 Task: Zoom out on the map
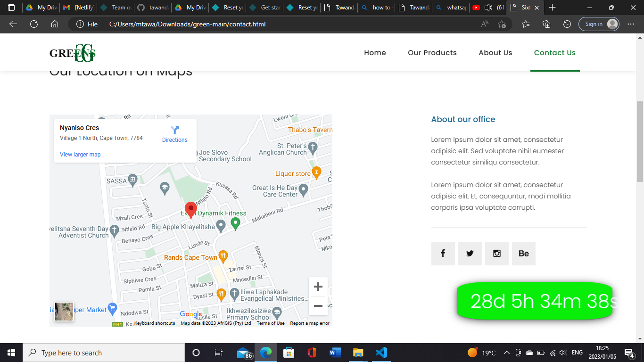[x=318, y=306]
